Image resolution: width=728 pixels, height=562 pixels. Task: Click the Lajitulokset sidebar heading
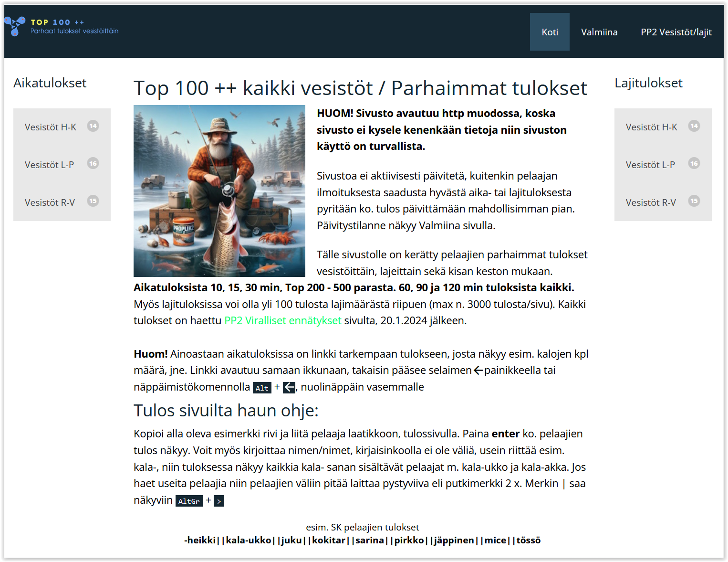648,83
